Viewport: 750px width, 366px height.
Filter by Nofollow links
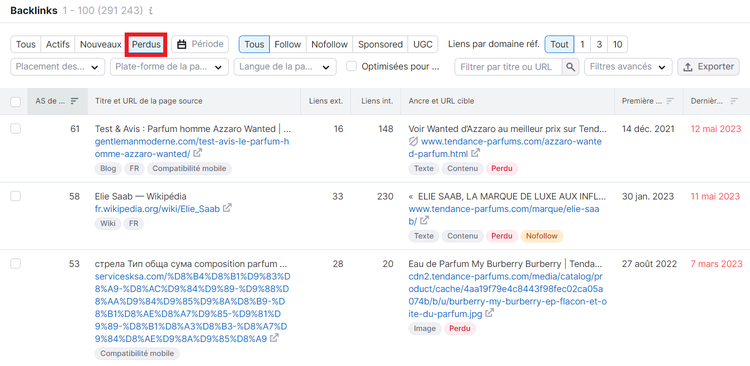(x=329, y=44)
